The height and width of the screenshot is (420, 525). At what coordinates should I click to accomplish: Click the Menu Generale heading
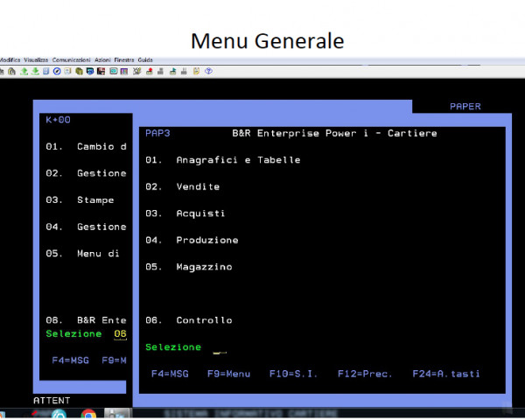(268, 41)
